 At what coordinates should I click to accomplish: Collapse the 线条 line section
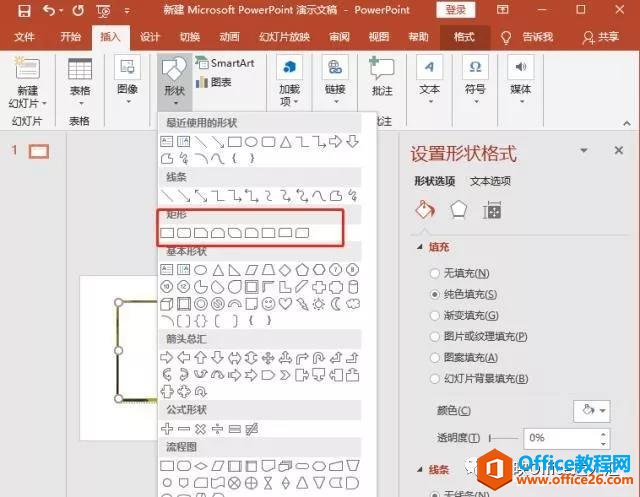pyautogui.click(x=420, y=470)
